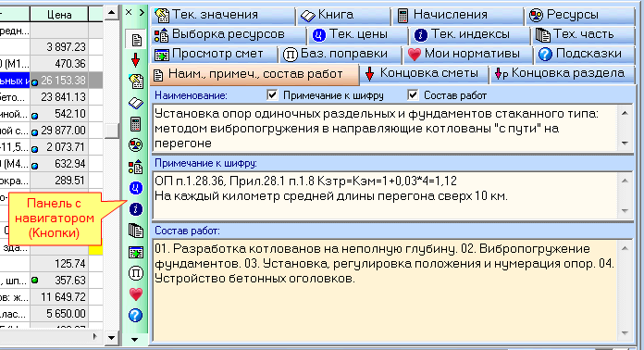Viewport: 644px width, 350px height.
Task: Open the Мои нормативы tab
Action: (468, 54)
